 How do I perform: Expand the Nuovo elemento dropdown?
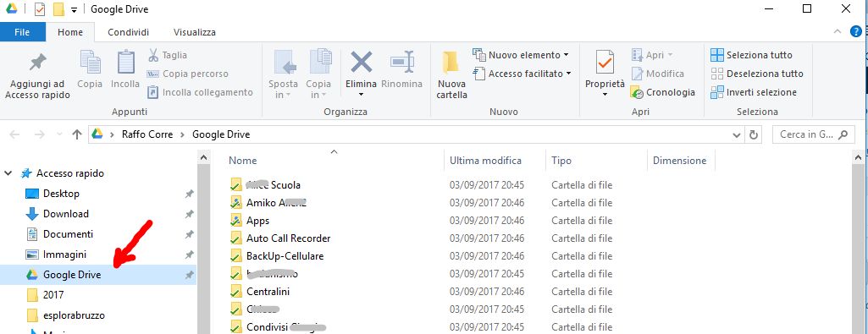click(x=566, y=55)
